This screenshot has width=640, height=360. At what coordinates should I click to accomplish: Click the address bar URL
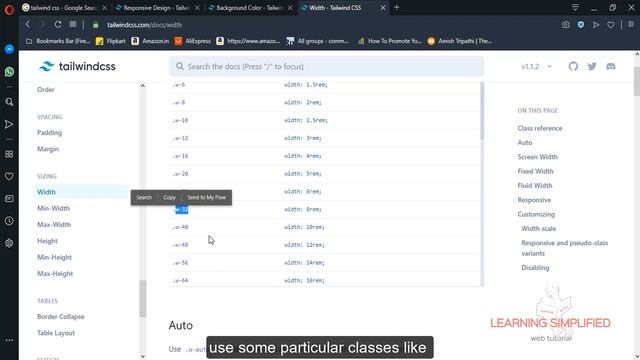[x=144, y=25]
